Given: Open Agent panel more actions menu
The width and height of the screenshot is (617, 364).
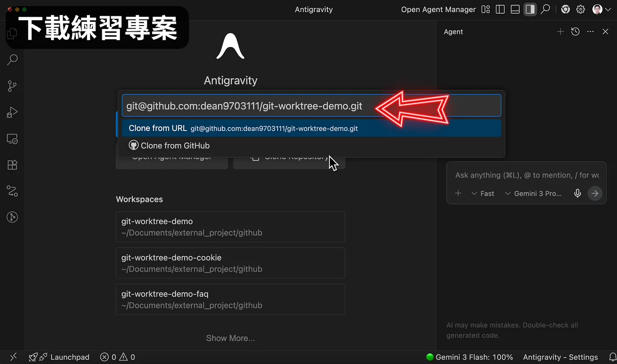Looking at the screenshot, I should pyautogui.click(x=591, y=32).
